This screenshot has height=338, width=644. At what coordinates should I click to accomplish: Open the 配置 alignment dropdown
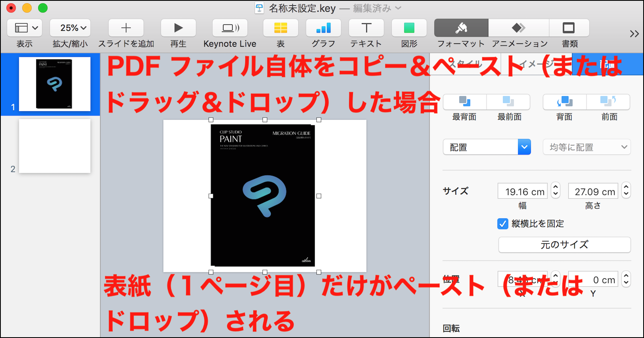pyautogui.click(x=487, y=147)
